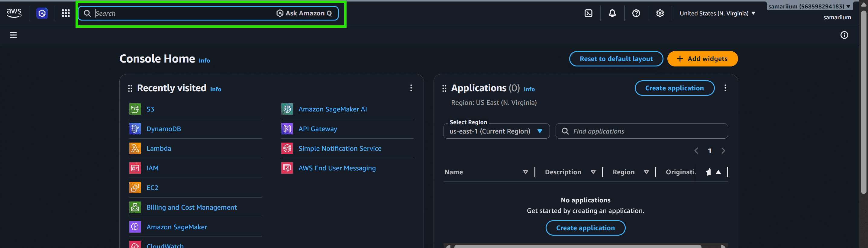The width and height of the screenshot is (868, 248).
Task: Open Recently visited Info link
Action: [216, 89]
